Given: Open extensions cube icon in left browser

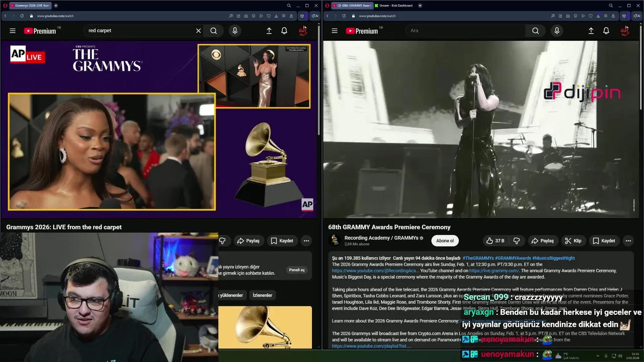Looking at the screenshot, I should [302, 16].
